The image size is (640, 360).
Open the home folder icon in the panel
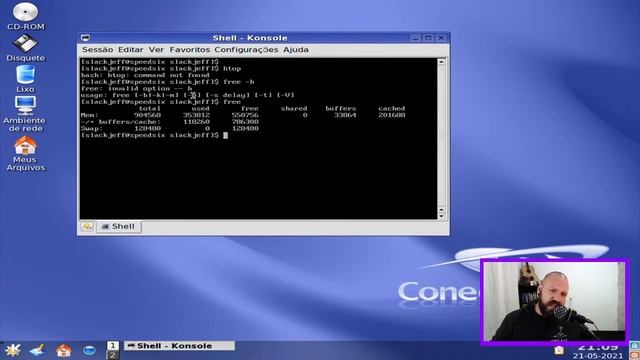(64, 350)
